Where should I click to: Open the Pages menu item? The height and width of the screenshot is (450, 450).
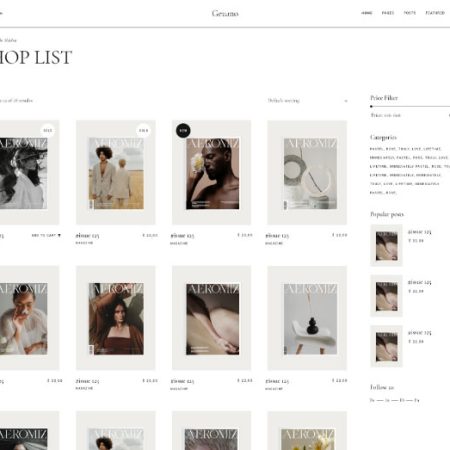tap(388, 13)
